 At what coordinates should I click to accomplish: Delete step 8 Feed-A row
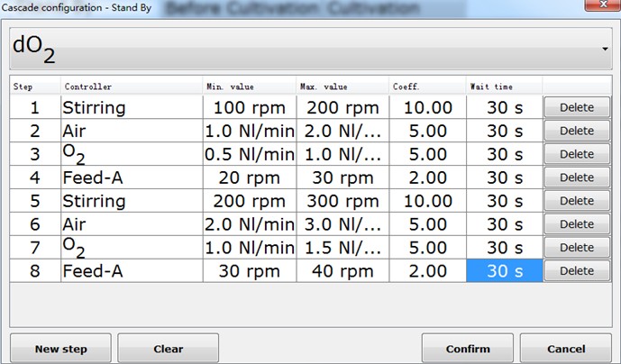(577, 270)
